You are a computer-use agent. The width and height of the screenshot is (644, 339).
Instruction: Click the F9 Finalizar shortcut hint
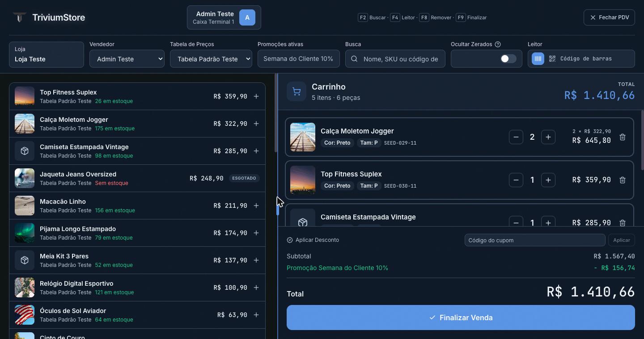pyautogui.click(x=472, y=17)
